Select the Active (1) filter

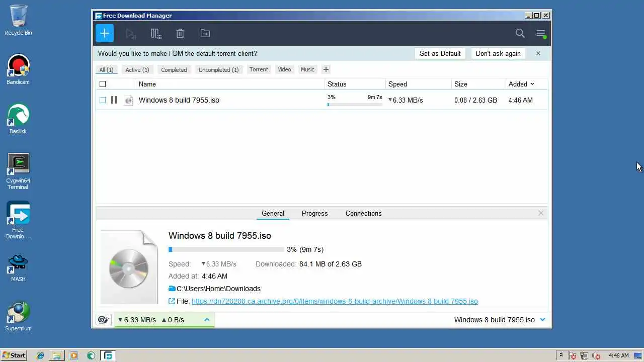137,70
